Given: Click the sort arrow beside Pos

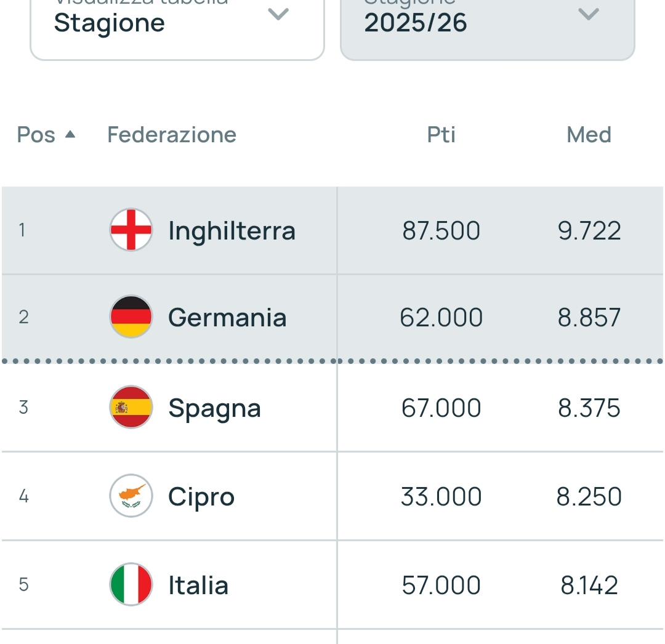Looking at the screenshot, I should pos(70,134).
